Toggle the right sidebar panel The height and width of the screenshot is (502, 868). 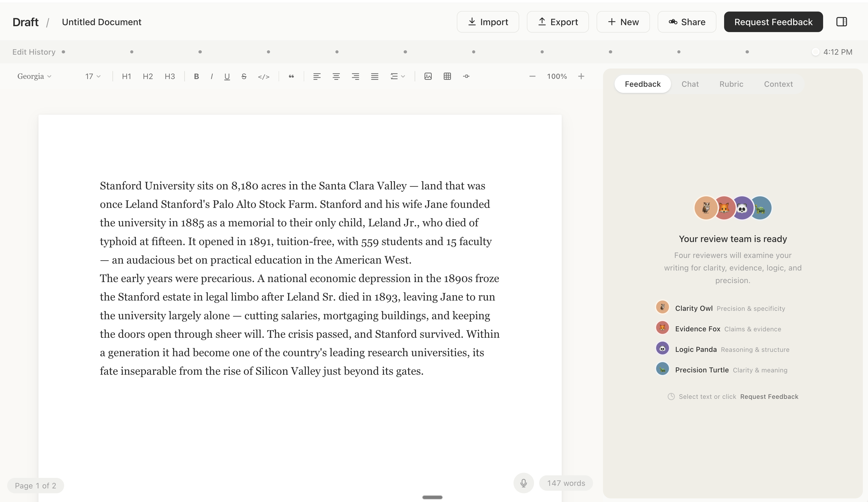pyautogui.click(x=842, y=22)
